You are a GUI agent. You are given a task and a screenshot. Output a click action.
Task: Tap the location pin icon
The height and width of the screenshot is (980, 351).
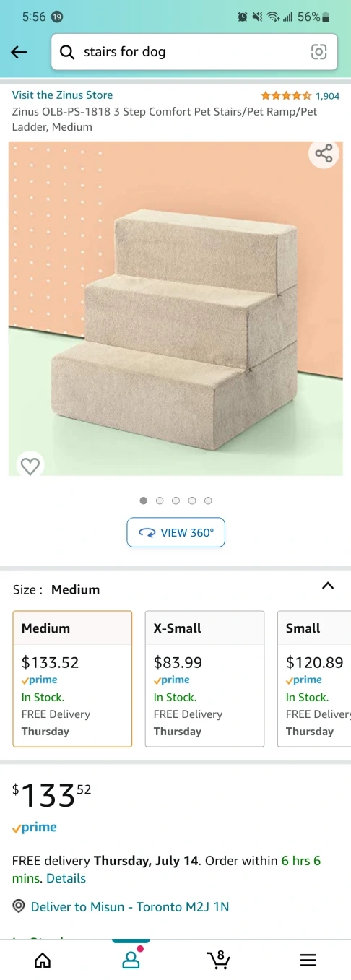19,906
